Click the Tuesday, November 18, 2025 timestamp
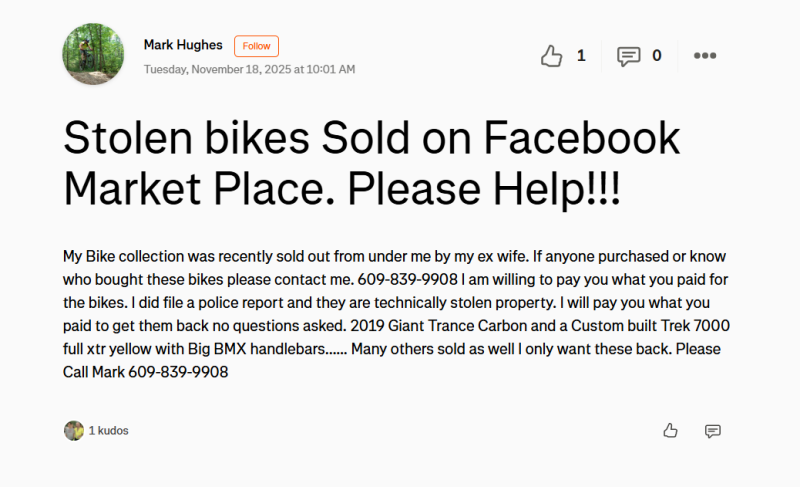800x487 pixels. pyautogui.click(x=249, y=69)
